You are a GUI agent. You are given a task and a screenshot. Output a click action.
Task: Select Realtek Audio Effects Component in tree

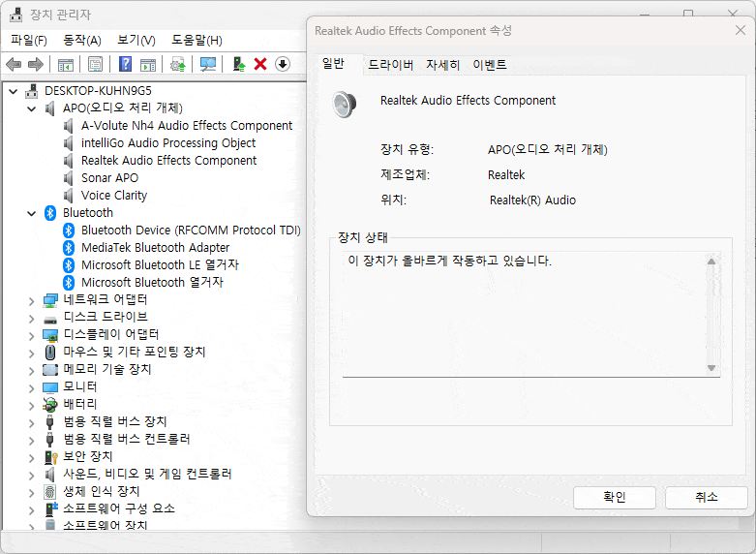point(168,160)
